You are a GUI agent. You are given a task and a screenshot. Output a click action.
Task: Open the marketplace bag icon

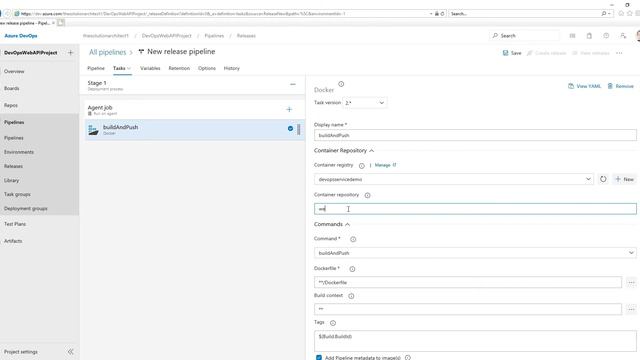589,36
